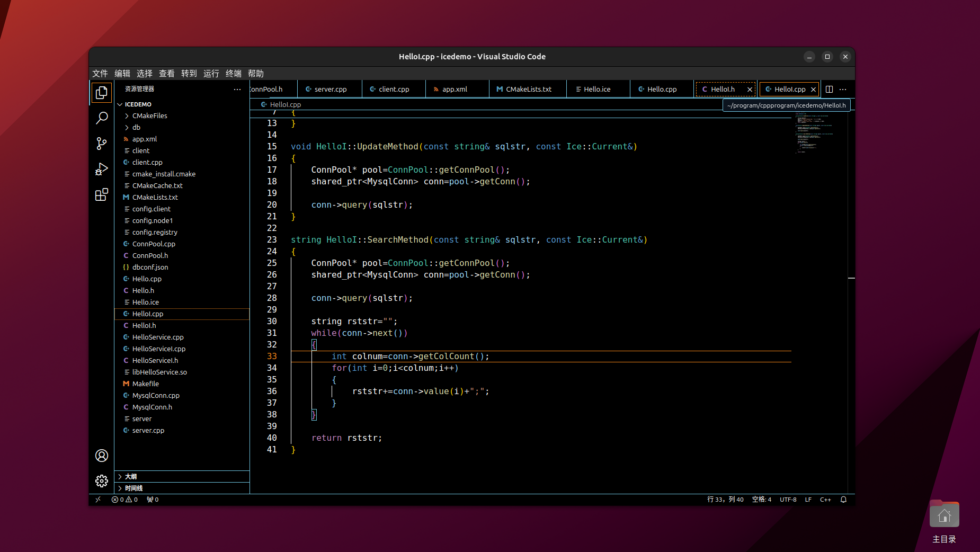Open the notifications bell icon
Image resolution: width=980 pixels, height=552 pixels.
[x=843, y=499]
